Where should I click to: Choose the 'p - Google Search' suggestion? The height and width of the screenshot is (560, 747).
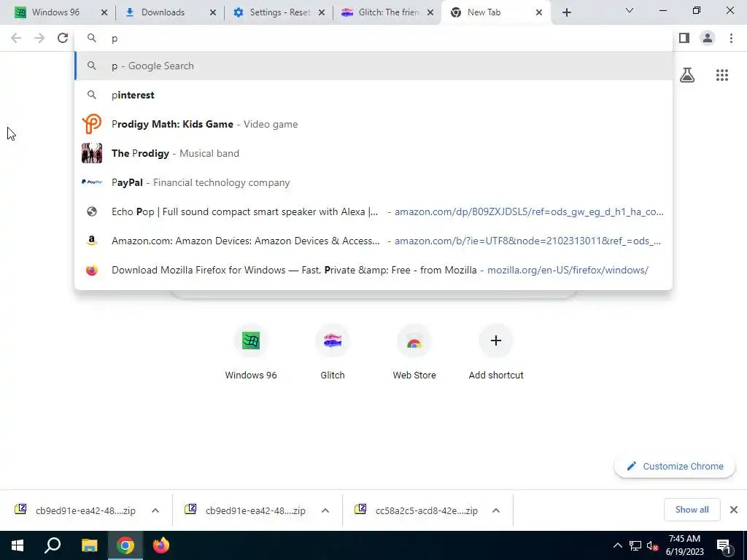[x=373, y=66]
